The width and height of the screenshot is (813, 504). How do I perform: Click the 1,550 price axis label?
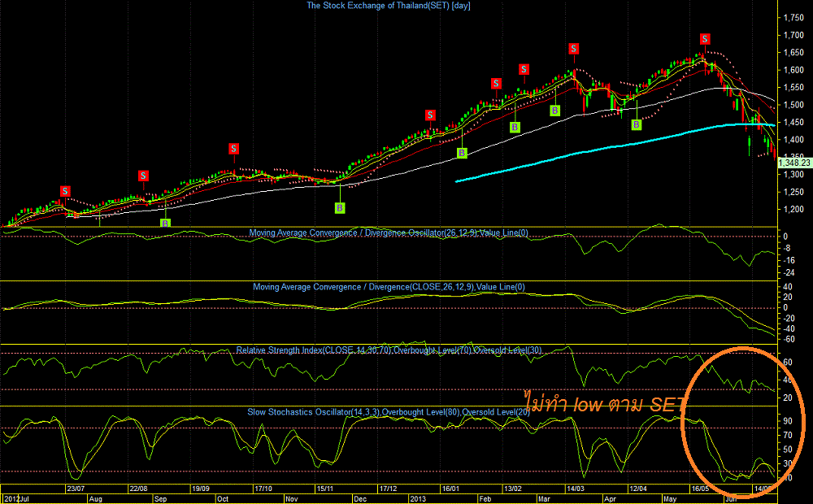[793, 87]
